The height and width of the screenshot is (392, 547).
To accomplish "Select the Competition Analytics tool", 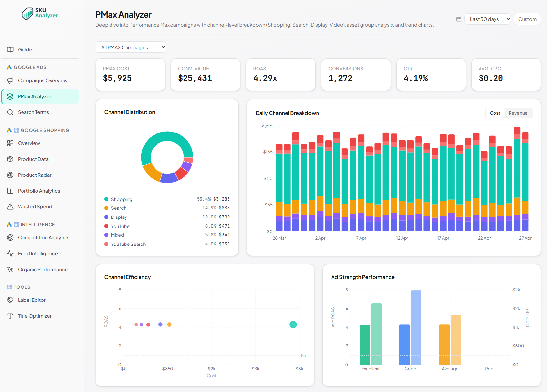I will pos(44,237).
